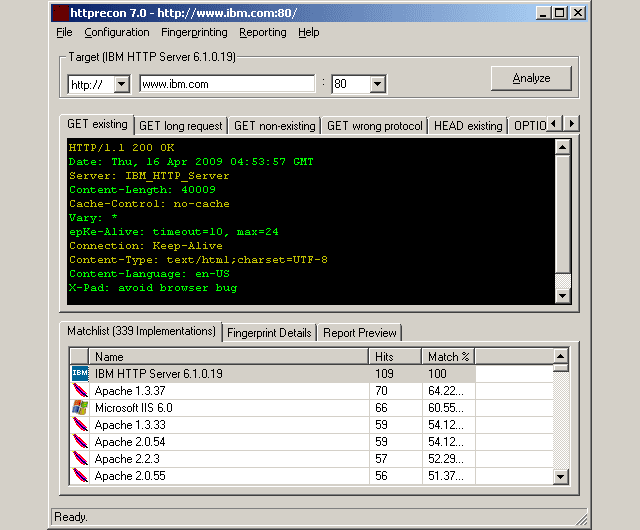This screenshot has width=640, height=530.
Task: Click the Server: IBM_HTTP_Server header line
Action: [x=149, y=176]
